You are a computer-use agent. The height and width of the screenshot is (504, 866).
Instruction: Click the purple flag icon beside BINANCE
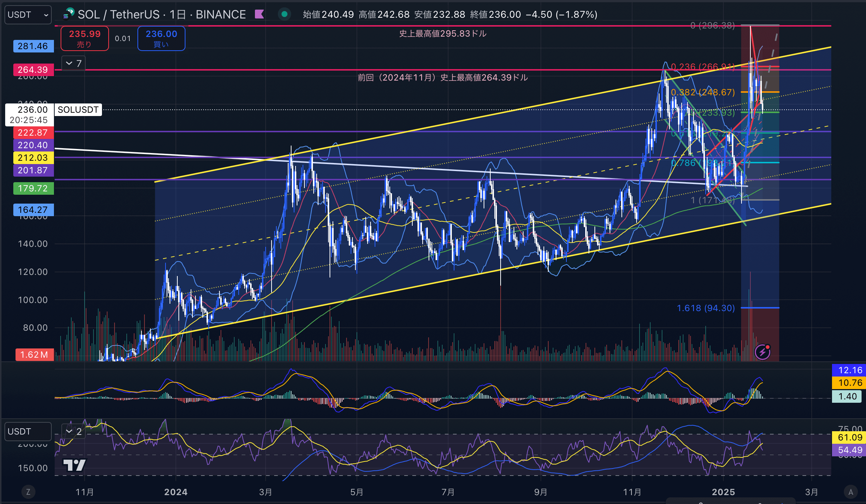[x=259, y=14]
